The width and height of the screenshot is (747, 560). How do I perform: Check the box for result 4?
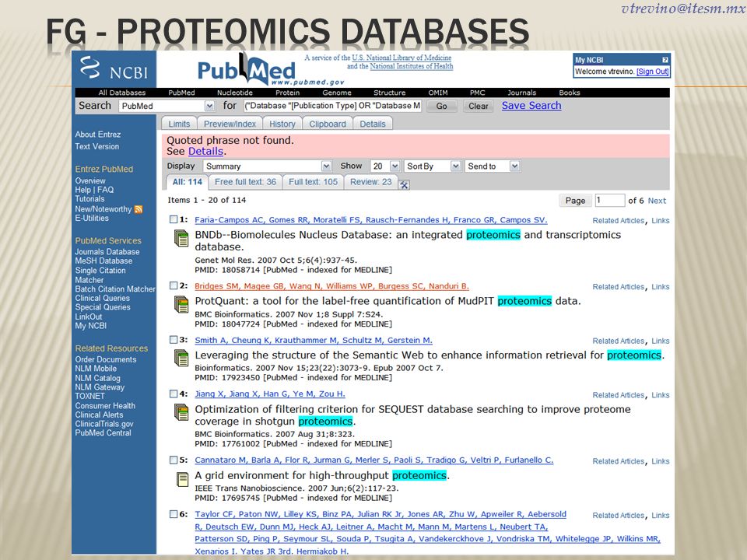point(174,394)
